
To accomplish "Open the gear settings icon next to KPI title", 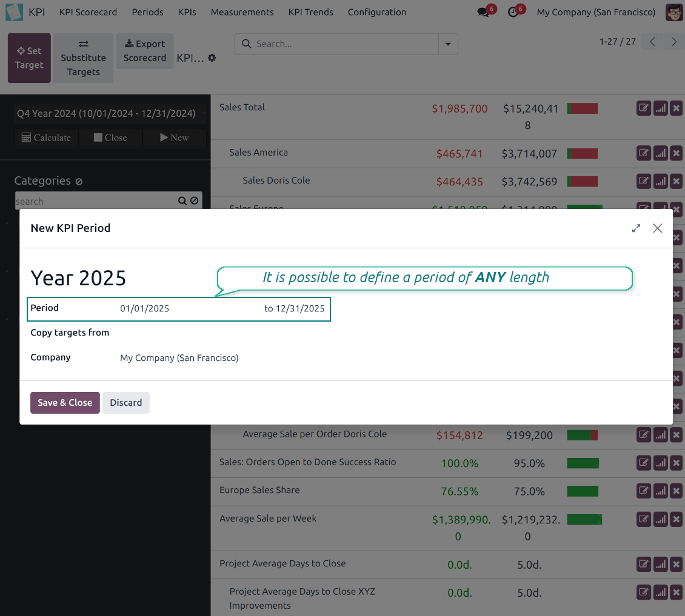I will 212,58.
